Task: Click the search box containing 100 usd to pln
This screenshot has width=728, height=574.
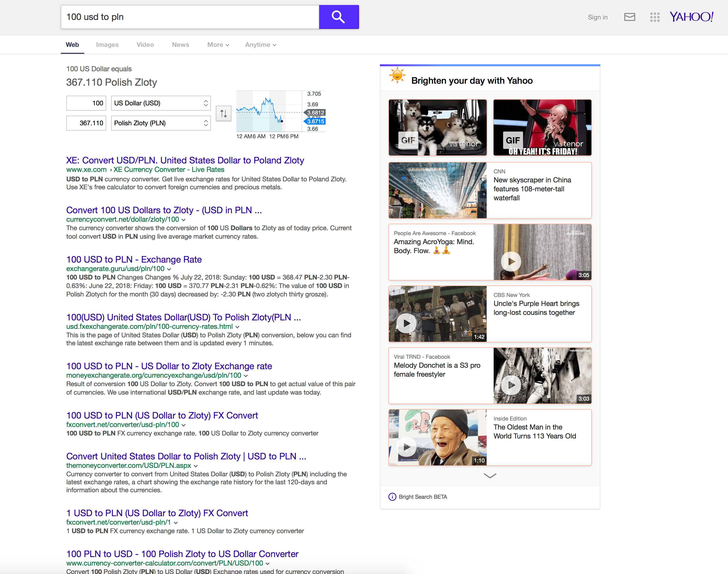Action: pyautogui.click(x=190, y=17)
